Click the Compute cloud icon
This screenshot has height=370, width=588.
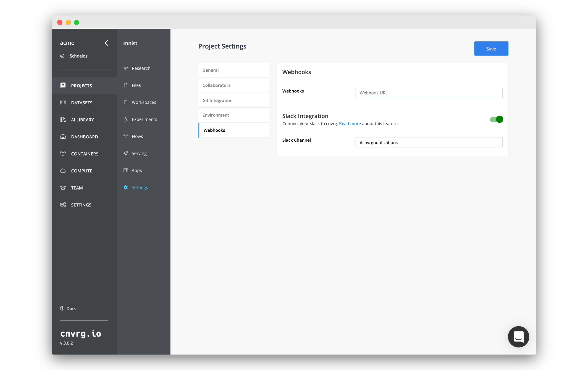[63, 171]
